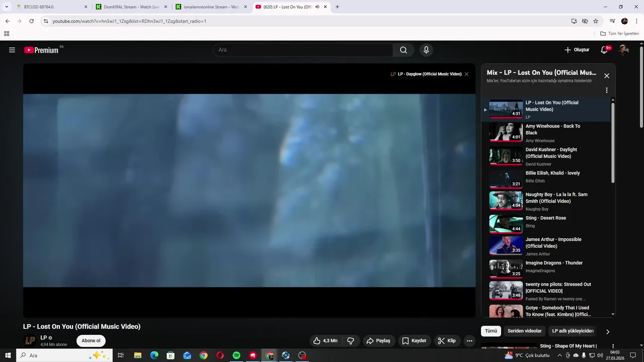
Task: Switch to BTCUSD 68764.0 tab
Action: click(x=52, y=7)
